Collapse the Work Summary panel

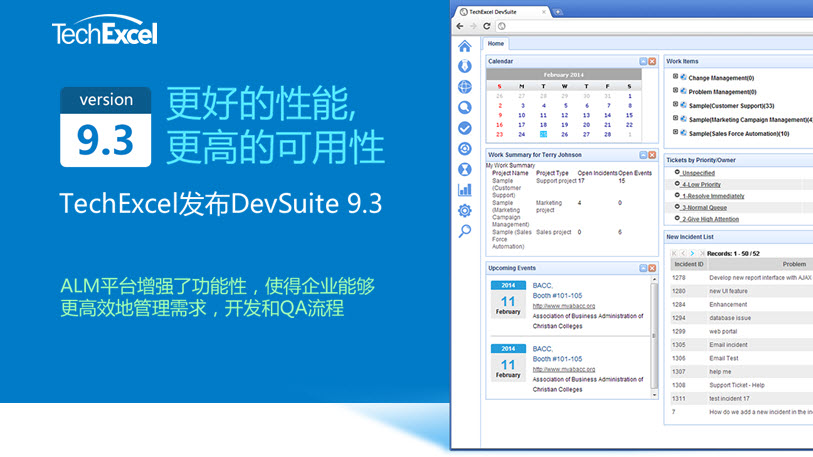pos(643,155)
